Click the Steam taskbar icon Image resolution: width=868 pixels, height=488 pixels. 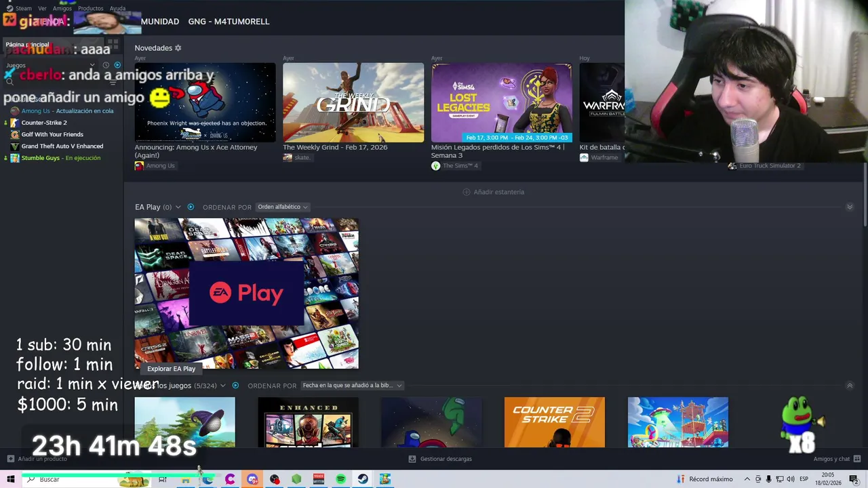[x=363, y=479]
